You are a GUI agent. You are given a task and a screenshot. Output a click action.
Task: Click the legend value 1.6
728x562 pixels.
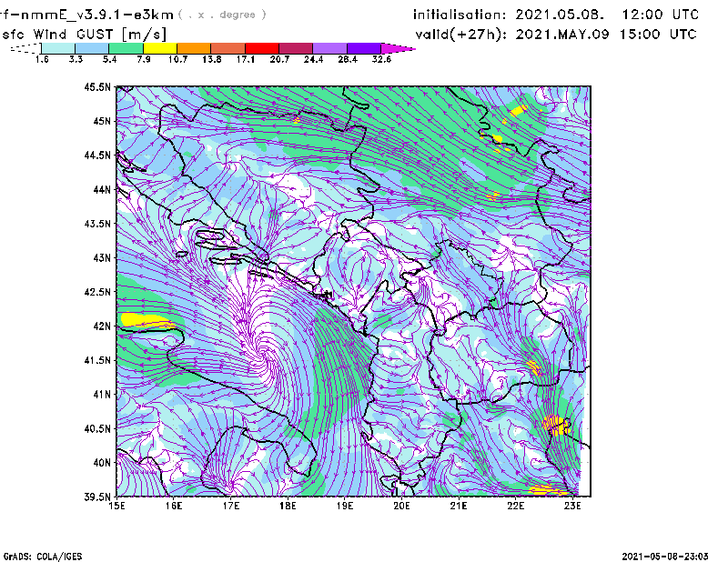tap(42, 59)
